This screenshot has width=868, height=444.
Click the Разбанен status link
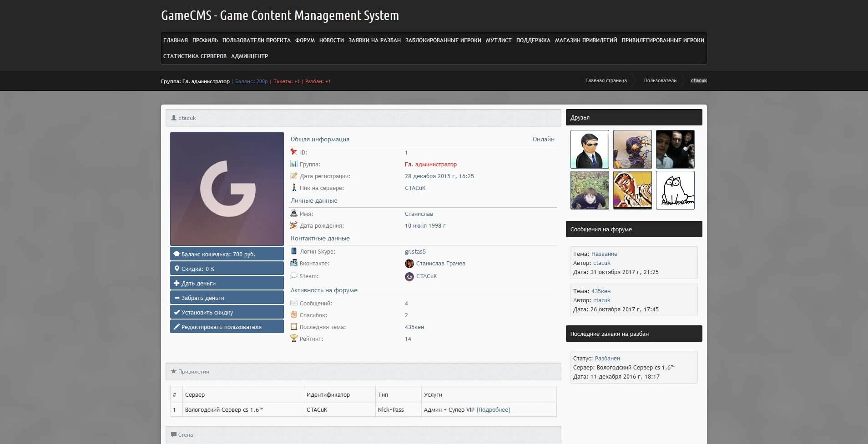(x=607, y=359)
